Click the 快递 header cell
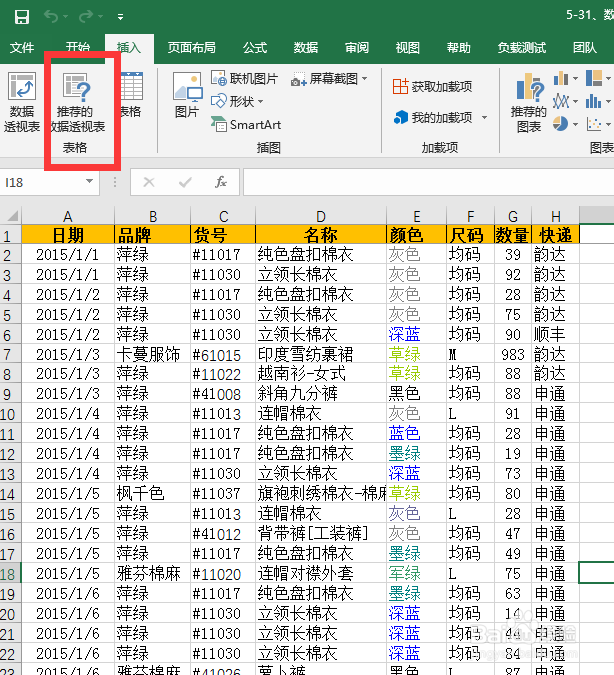Screen dimensions: 614x675 (x=555, y=235)
